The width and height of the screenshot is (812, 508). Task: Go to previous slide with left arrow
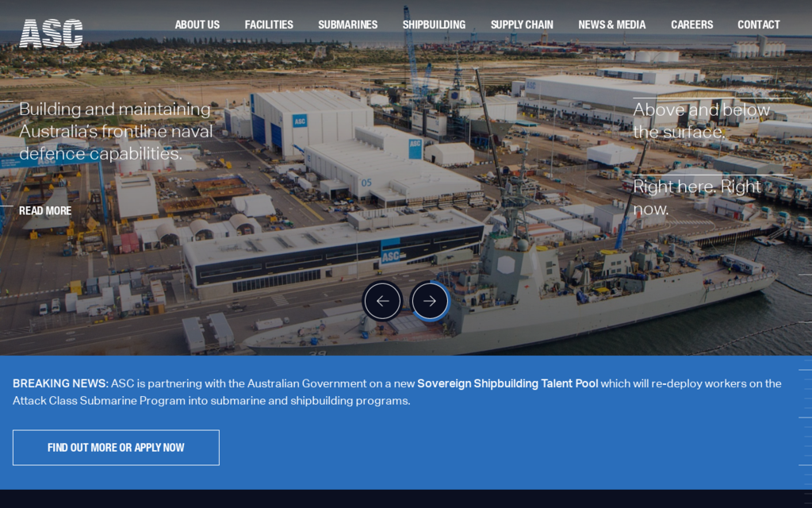(382, 301)
